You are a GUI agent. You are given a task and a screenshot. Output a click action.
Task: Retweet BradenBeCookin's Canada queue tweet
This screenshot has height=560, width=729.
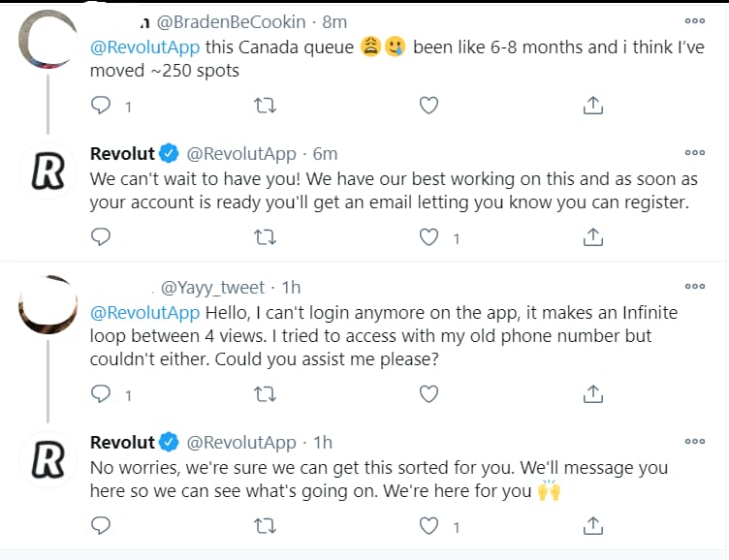(265, 106)
